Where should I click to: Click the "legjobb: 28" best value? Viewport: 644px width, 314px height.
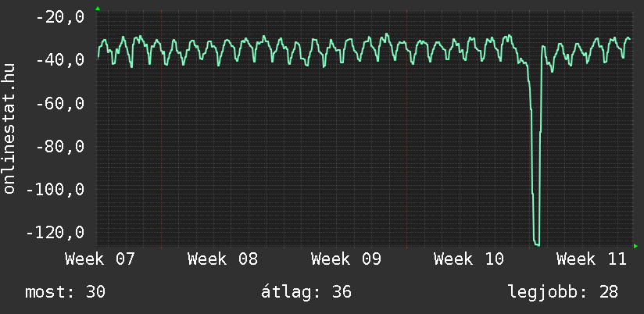click(563, 292)
